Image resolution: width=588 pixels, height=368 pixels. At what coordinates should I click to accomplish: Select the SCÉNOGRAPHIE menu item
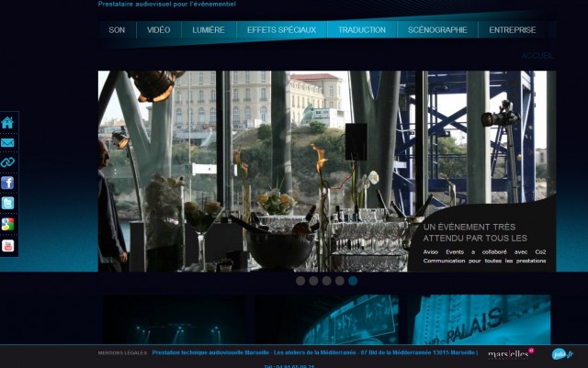(x=437, y=30)
